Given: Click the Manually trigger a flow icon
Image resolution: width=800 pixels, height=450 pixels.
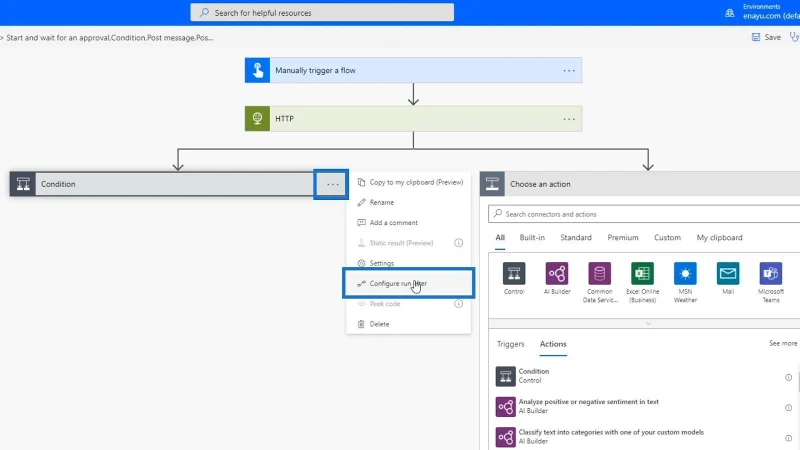Looking at the screenshot, I should (257, 70).
